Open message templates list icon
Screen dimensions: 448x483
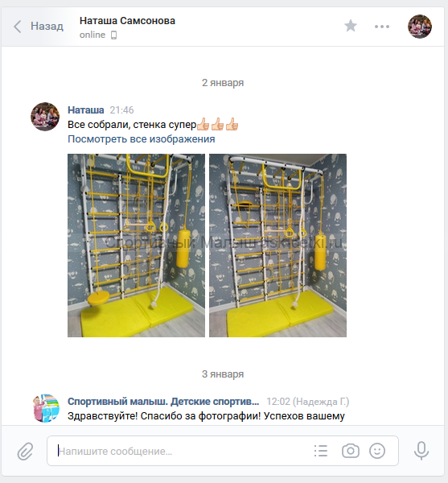click(x=321, y=451)
